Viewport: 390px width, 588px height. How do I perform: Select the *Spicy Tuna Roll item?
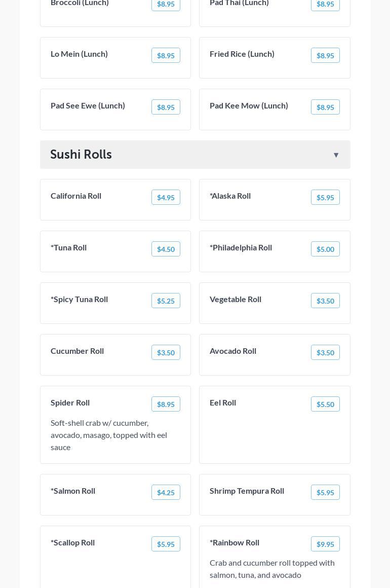80,300
